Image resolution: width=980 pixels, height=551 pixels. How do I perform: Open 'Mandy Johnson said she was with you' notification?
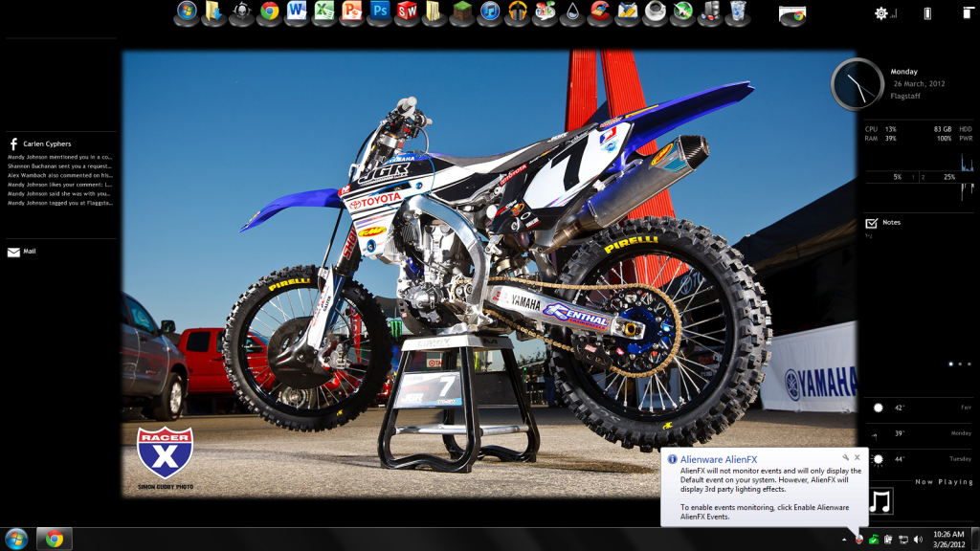pyautogui.click(x=60, y=193)
